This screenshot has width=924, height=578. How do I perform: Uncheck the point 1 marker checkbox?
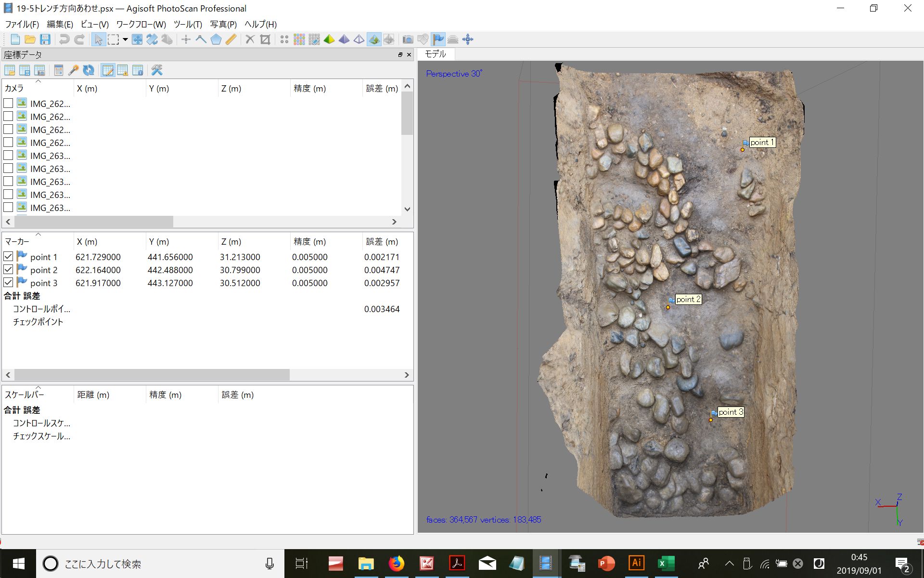point(8,257)
